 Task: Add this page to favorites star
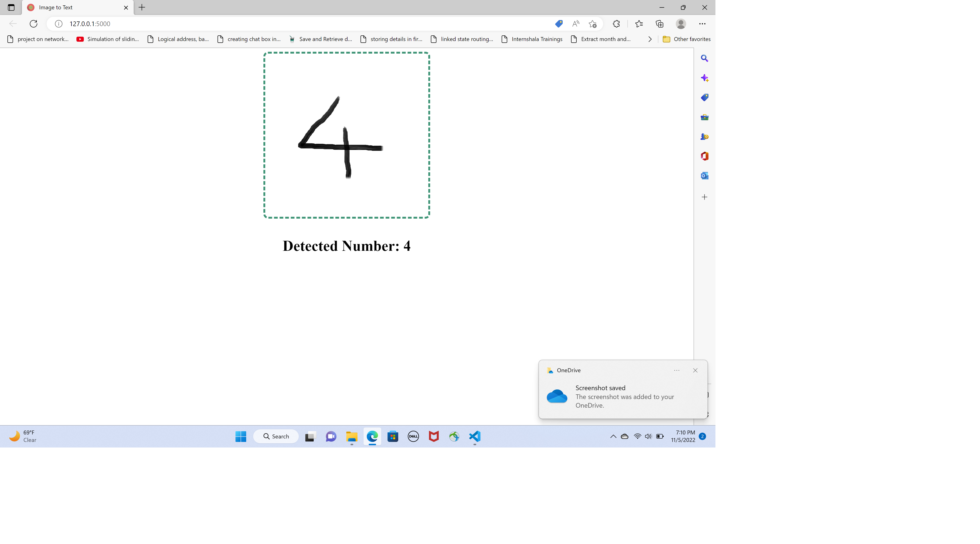[x=592, y=24]
